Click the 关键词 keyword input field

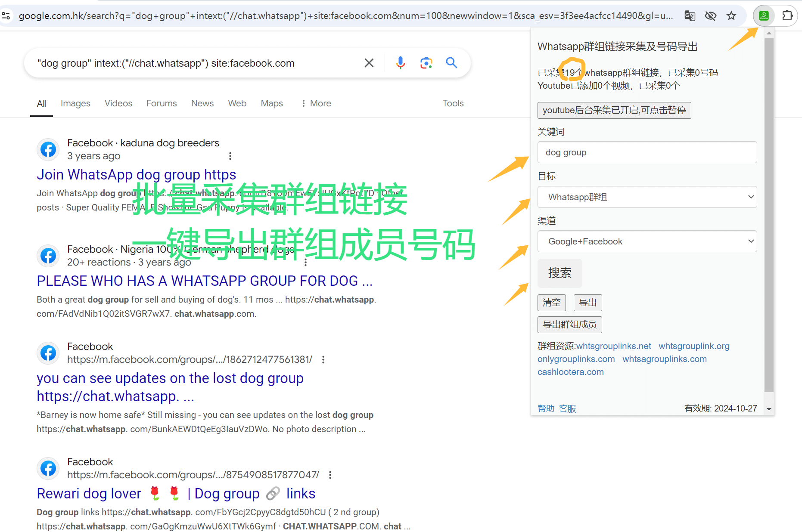647,152
